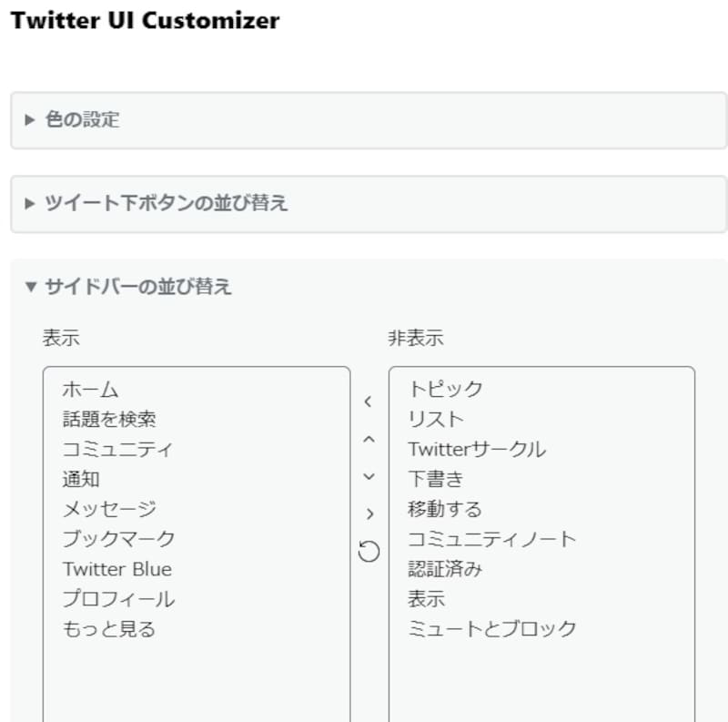The width and height of the screenshot is (728, 722).
Task: Select ホーム in the 表示 list
Action: click(91, 389)
